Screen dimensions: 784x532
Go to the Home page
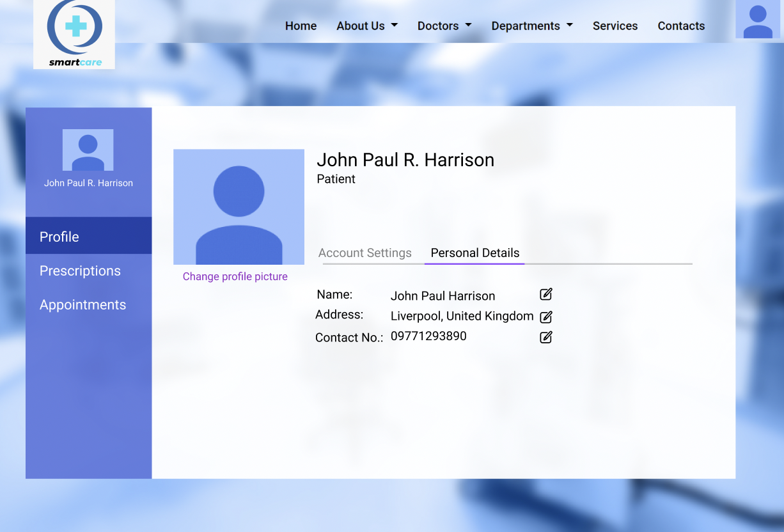(x=301, y=26)
